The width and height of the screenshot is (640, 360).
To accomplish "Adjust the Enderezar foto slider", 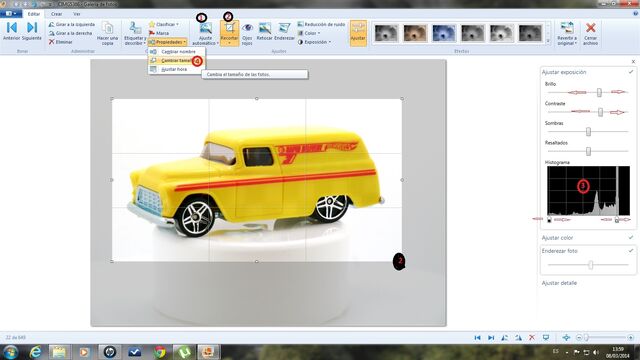I will [x=591, y=265].
